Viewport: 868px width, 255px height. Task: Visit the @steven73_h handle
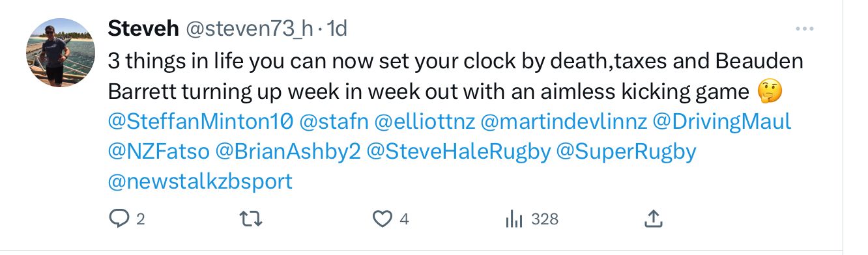coord(251,29)
